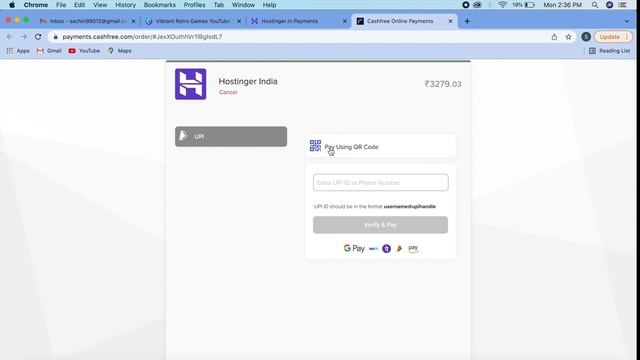Click the Google Pay logo

[x=354, y=248]
